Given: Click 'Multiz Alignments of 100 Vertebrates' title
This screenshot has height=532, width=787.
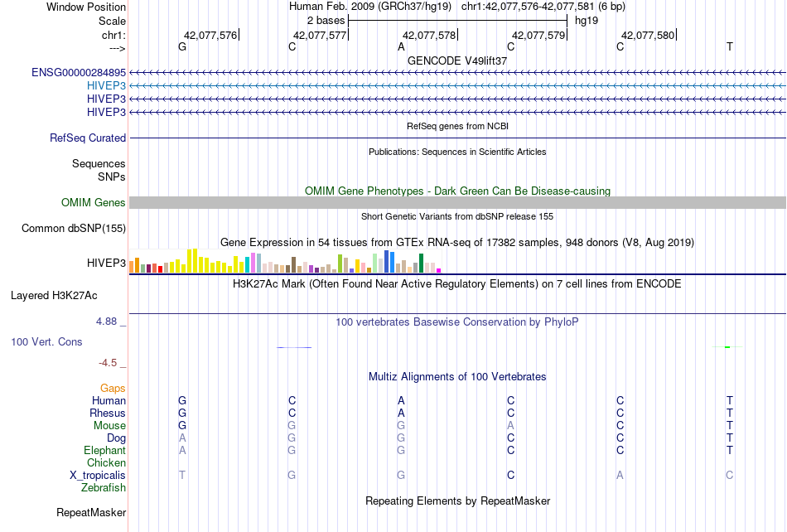Looking at the screenshot, I should (x=457, y=377).
